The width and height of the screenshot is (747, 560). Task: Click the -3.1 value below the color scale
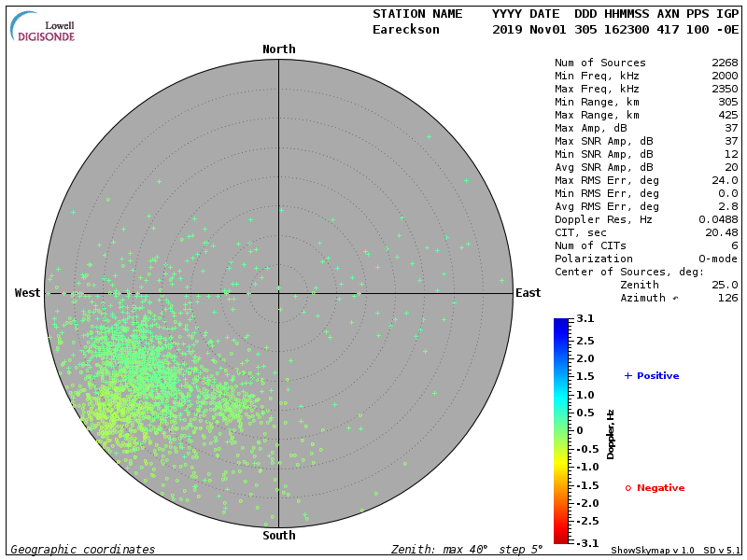585,542
